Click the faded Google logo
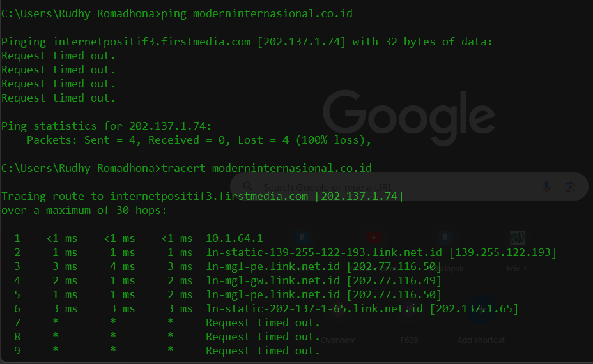593x364 pixels. click(x=408, y=117)
